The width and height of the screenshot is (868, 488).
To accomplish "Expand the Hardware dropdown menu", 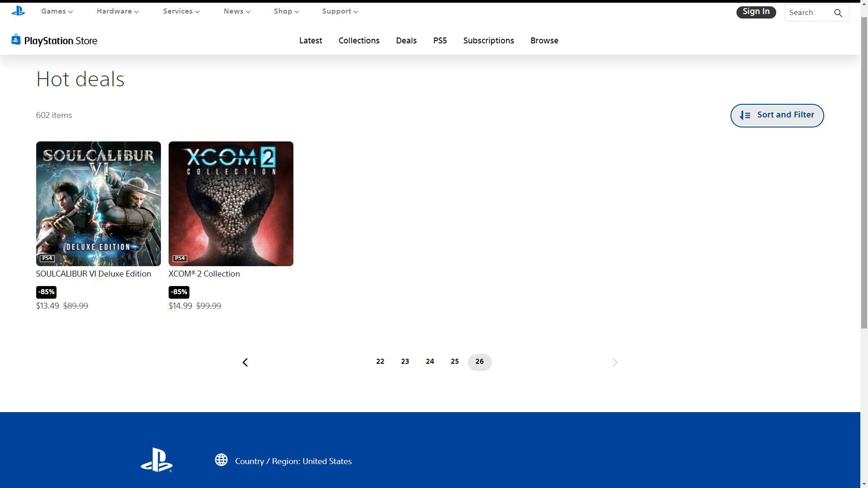I will click(118, 11).
